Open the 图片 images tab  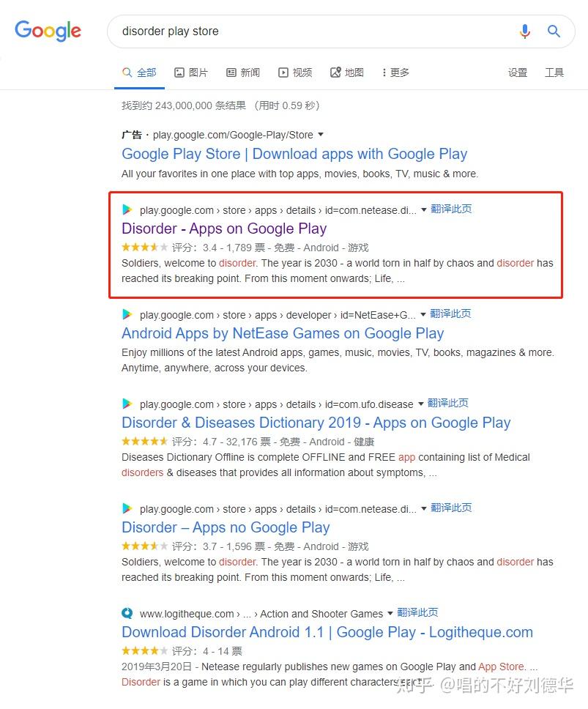191,73
